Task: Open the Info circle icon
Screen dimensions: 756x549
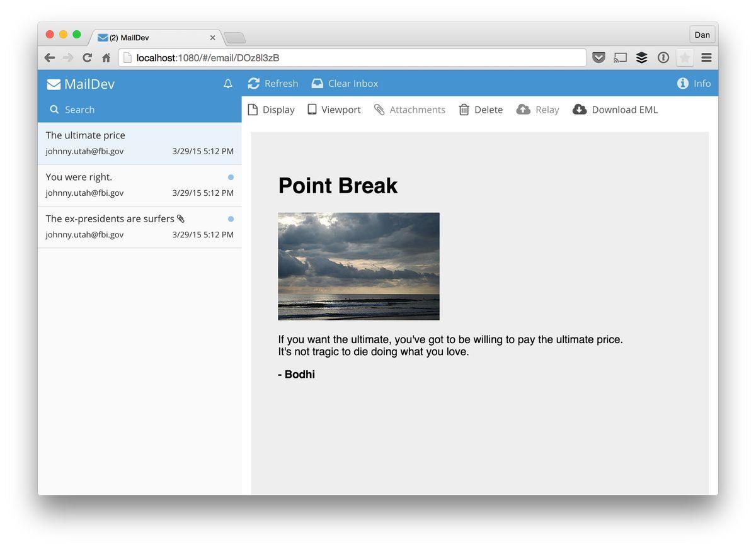Action: tap(683, 83)
